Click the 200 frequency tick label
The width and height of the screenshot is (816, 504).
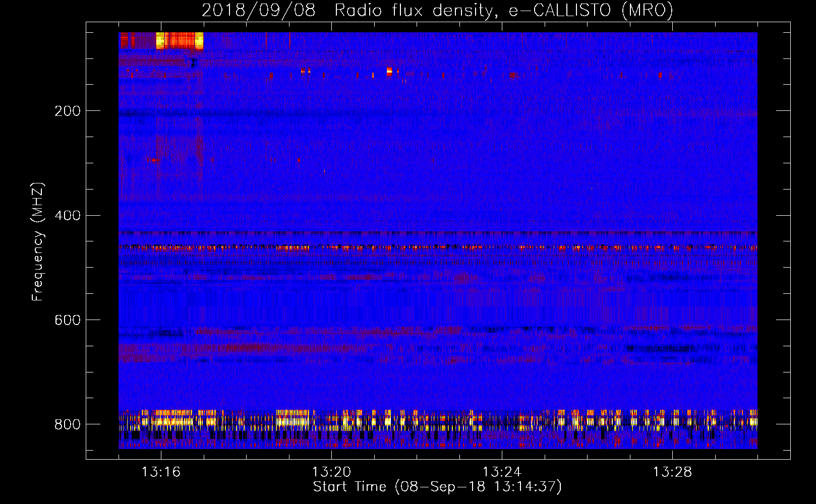[68, 111]
